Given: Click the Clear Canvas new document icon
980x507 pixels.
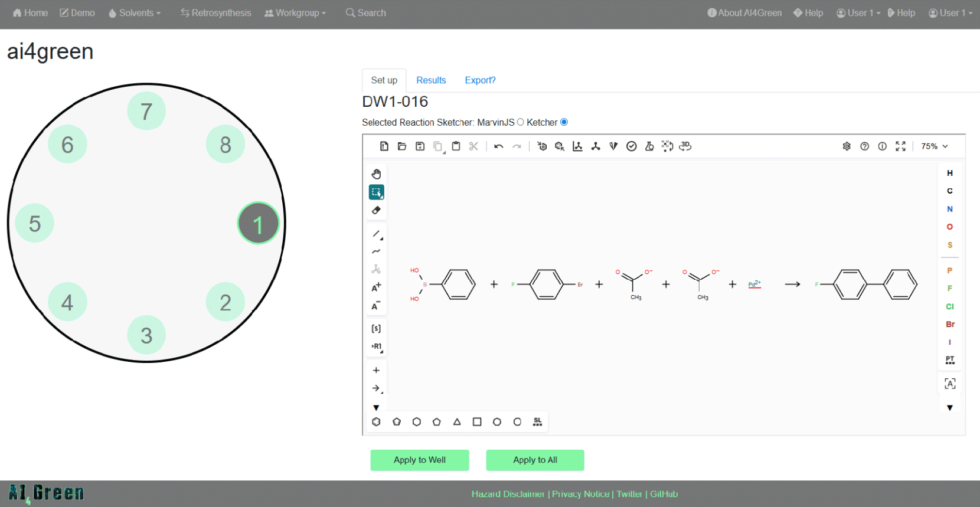Looking at the screenshot, I should pos(384,146).
